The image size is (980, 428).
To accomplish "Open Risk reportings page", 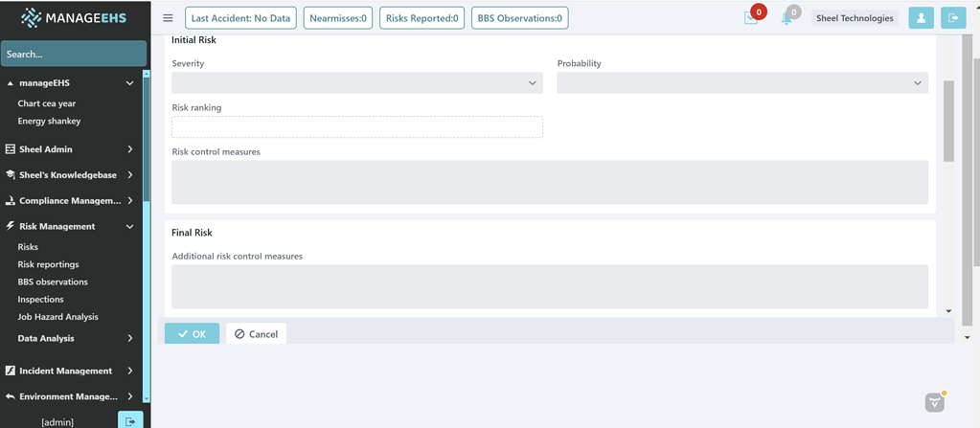I will coord(48,264).
